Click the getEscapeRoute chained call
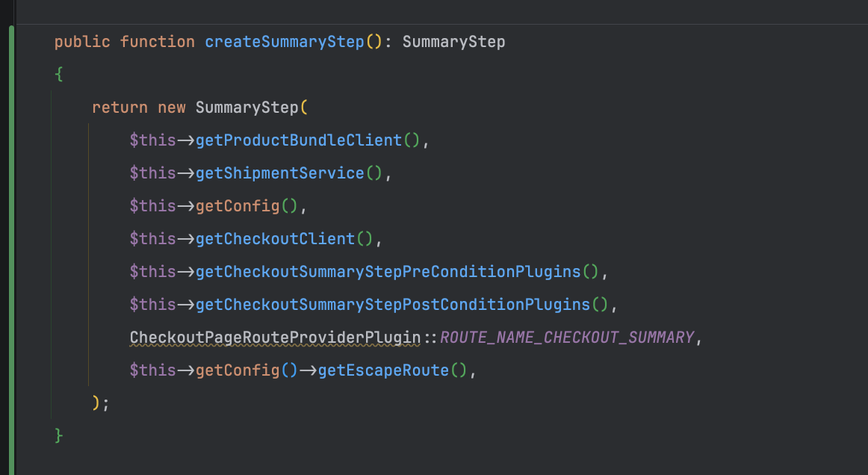This screenshot has height=475, width=868. click(385, 370)
